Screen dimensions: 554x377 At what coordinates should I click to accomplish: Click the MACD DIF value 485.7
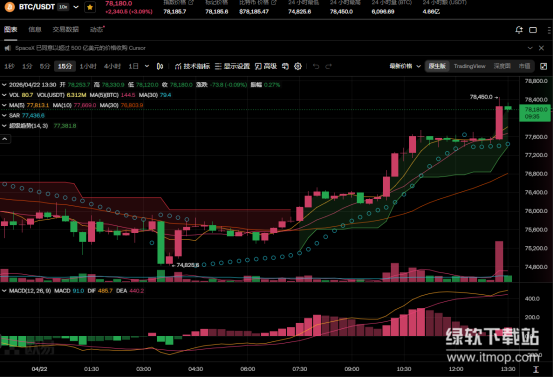[x=105, y=291]
